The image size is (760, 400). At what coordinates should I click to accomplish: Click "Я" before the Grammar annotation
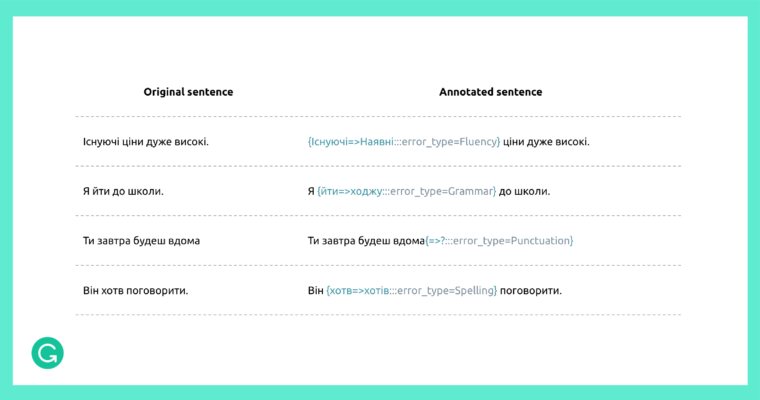[x=311, y=191]
